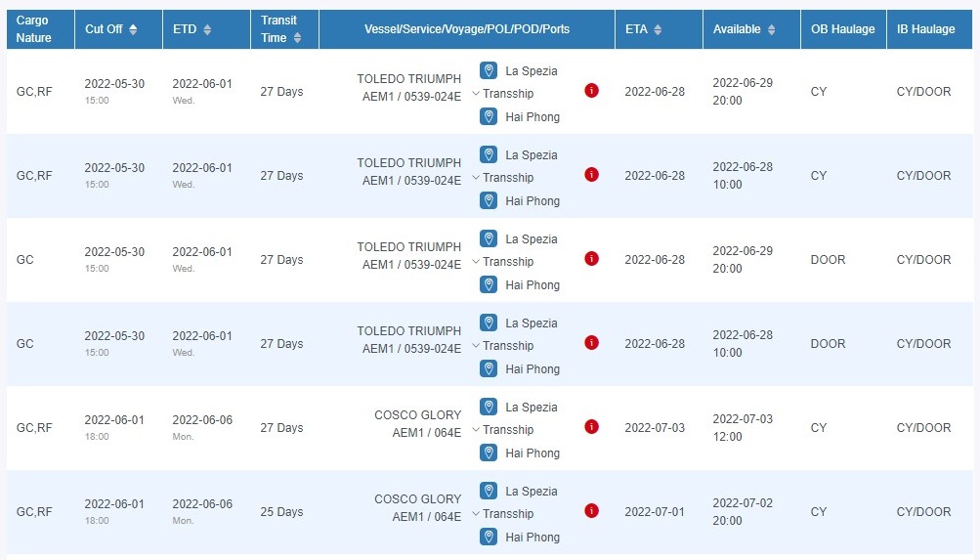Open red info icon in 25 Days row
980x560 pixels.
[x=591, y=511]
